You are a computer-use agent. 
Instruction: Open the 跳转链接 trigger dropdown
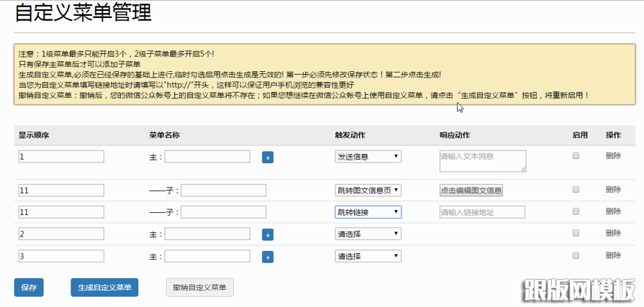(x=368, y=212)
